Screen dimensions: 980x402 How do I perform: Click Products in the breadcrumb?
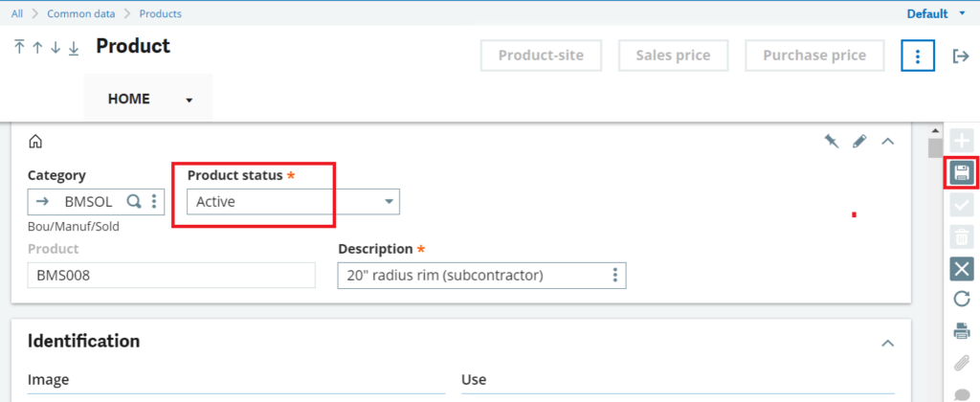(160, 13)
